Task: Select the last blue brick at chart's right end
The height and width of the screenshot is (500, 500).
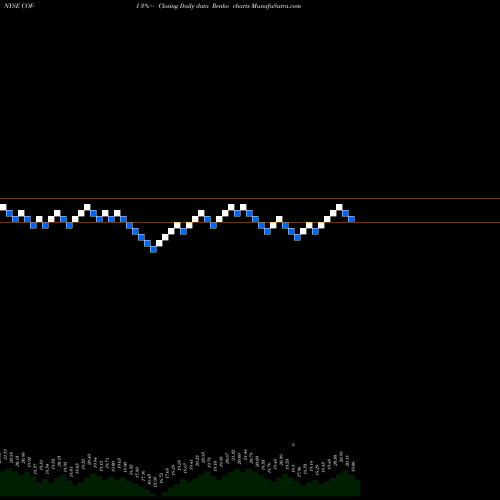Action: 351,219
